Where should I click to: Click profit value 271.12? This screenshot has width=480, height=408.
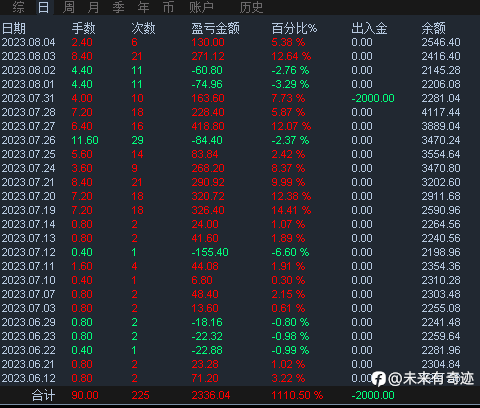(208, 56)
